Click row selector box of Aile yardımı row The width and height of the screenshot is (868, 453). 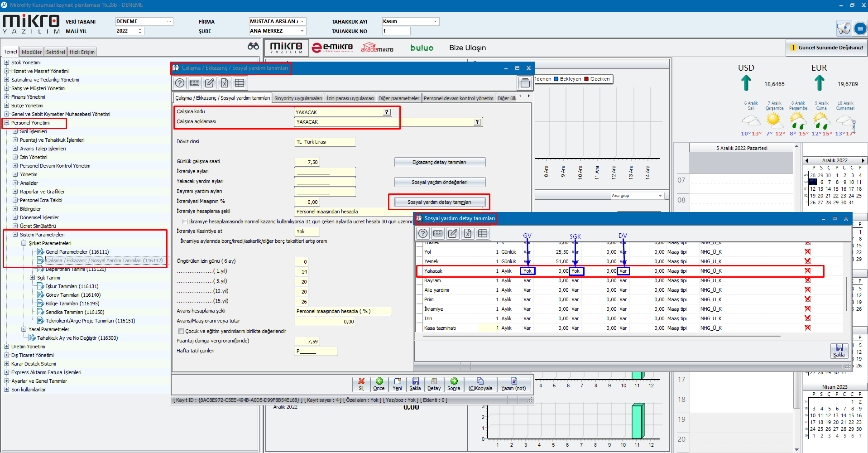(x=419, y=290)
